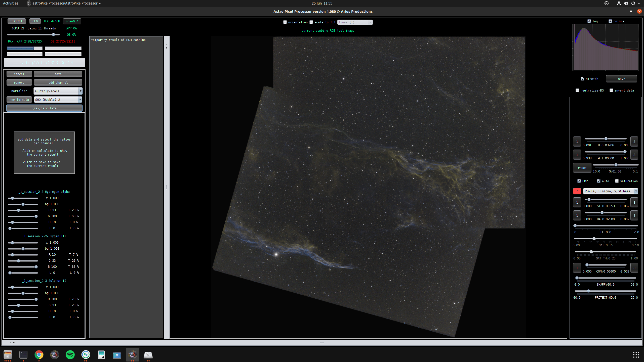Launch Google Chrome from the dock
Image resolution: width=644 pixels, height=362 pixels.
coord(39,355)
